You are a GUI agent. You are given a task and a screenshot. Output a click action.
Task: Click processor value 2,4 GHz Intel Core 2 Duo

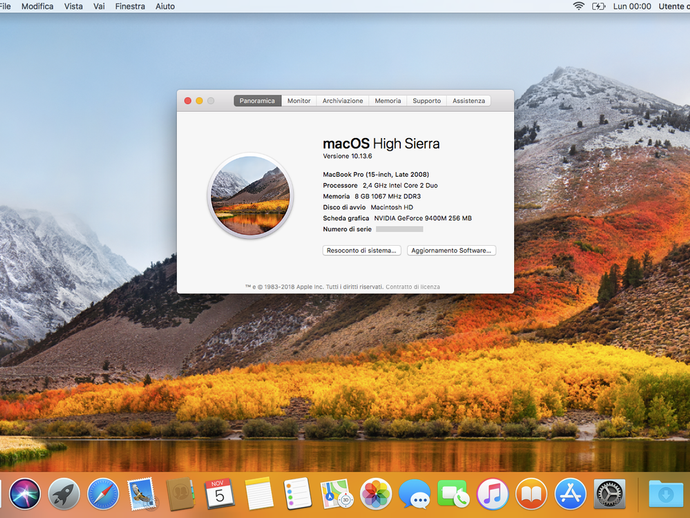pos(400,185)
